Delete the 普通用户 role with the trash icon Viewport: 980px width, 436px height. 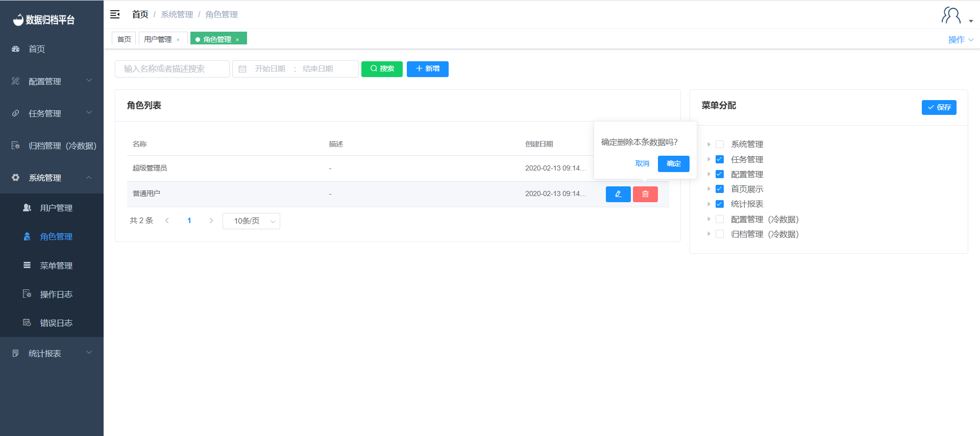pyautogui.click(x=645, y=194)
